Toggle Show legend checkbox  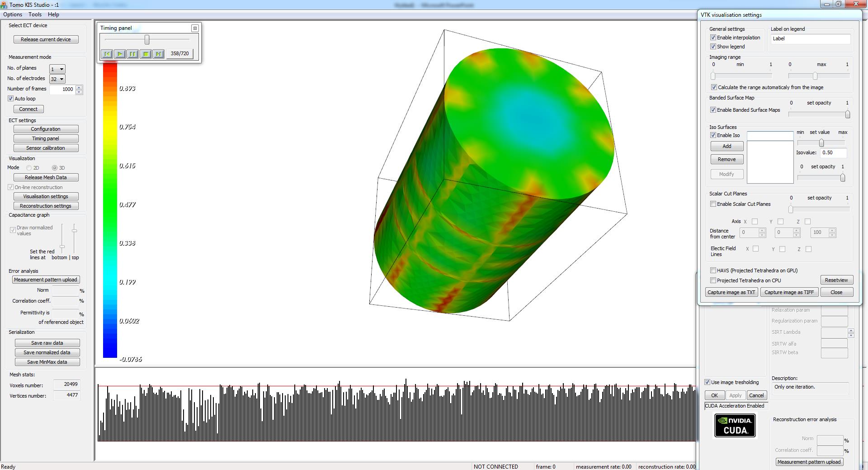click(713, 47)
